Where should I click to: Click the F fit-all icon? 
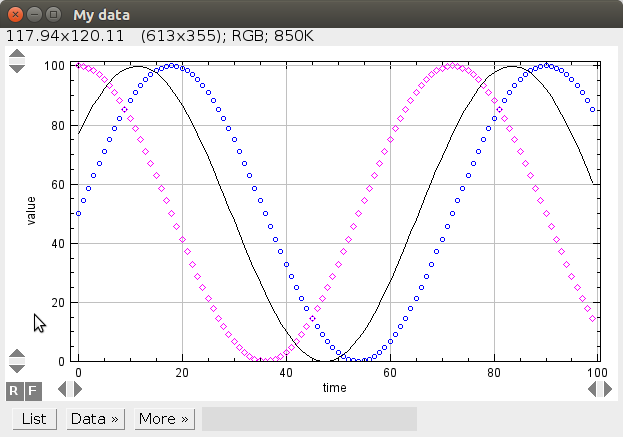tap(32, 389)
